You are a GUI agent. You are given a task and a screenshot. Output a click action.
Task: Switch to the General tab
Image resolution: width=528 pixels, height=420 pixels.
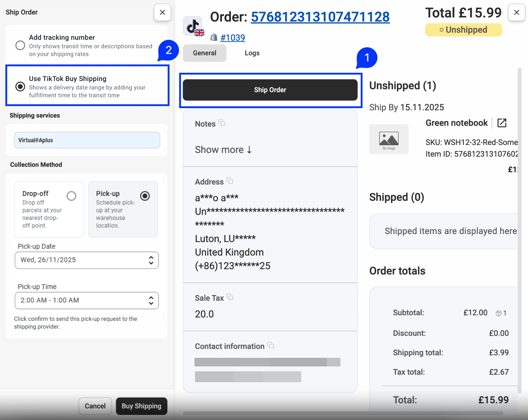coord(204,53)
